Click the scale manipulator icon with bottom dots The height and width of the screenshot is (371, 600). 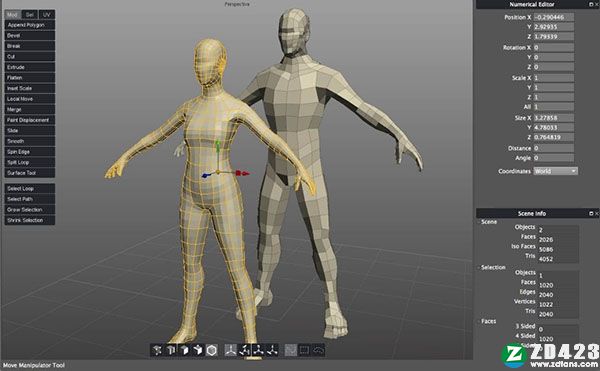tap(258, 350)
